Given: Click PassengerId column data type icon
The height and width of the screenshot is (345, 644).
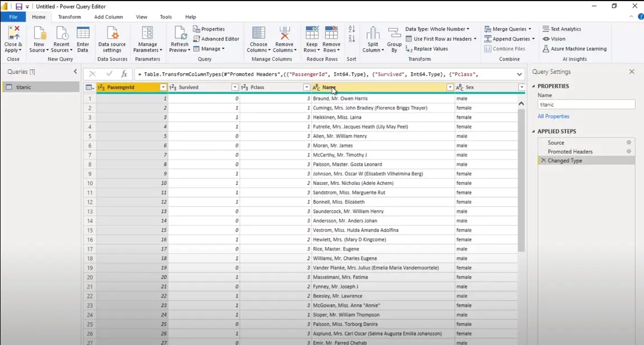Looking at the screenshot, I should pos(101,87).
